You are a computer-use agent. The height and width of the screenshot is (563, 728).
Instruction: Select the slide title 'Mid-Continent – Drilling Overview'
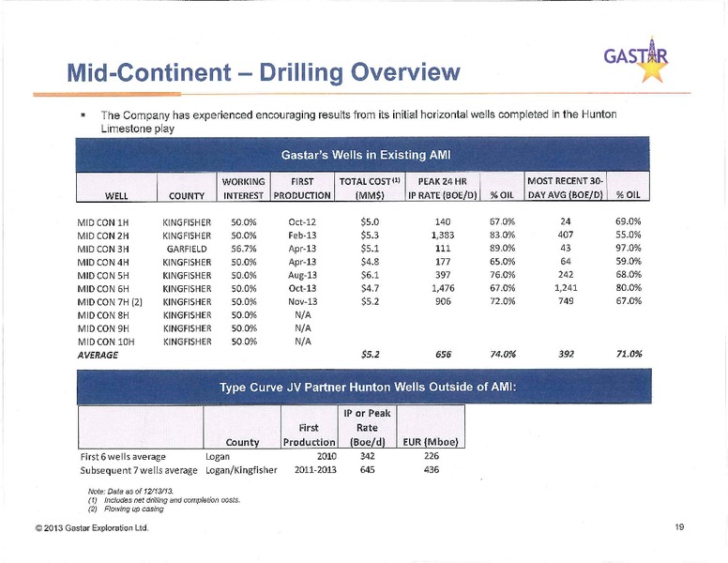coord(264,72)
